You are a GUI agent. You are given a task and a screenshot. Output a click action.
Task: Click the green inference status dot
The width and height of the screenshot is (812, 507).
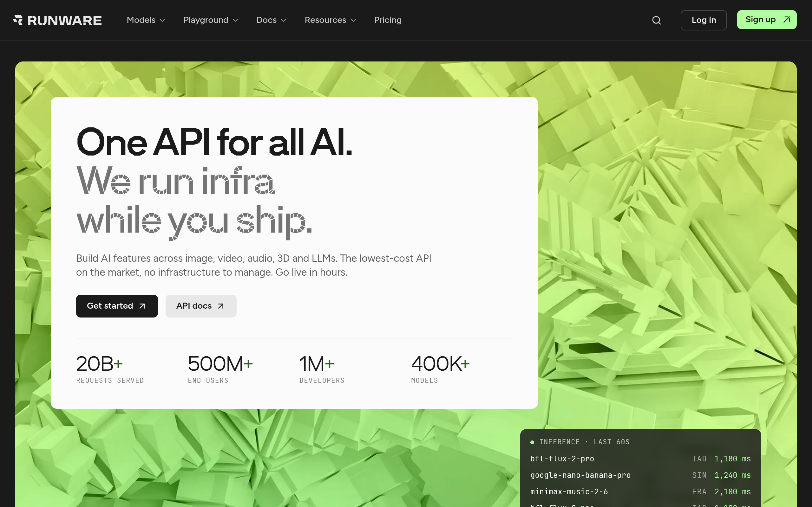tap(532, 442)
